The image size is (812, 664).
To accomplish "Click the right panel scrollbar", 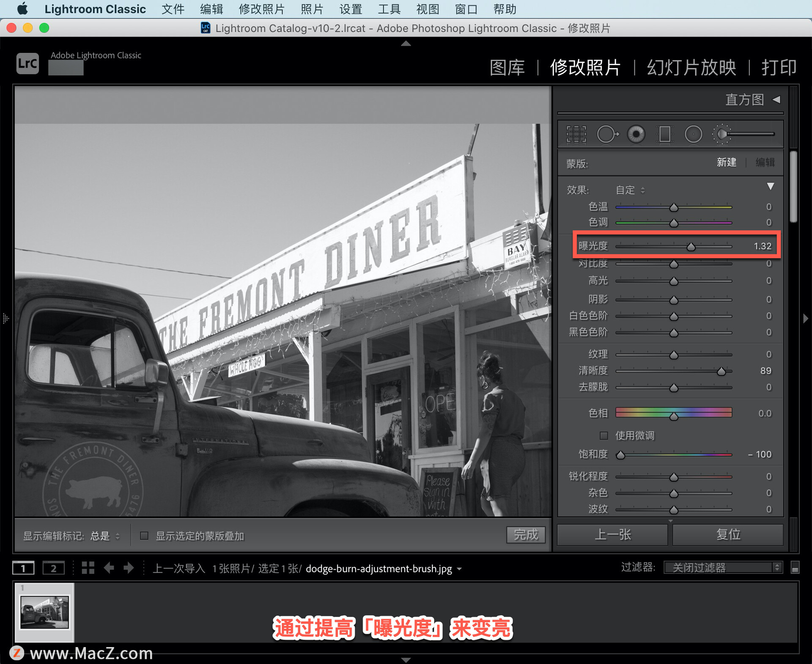I will pyautogui.click(x=794, y=187).
